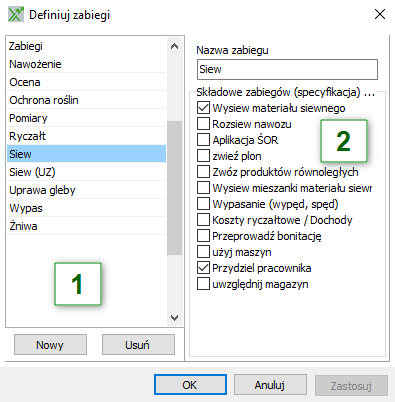
Task: Choose Siew (UZ) from the list
Action: [87, 172]
